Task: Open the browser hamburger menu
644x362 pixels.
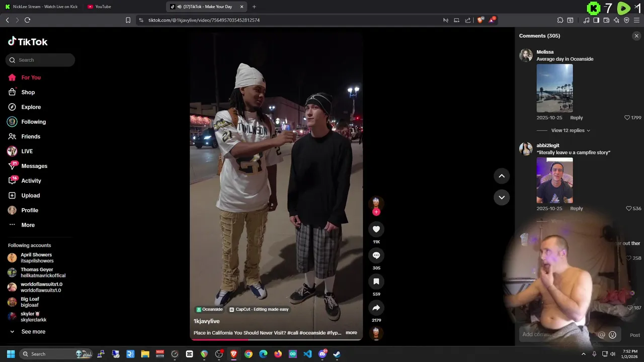Action: click(x=636, y=20)
